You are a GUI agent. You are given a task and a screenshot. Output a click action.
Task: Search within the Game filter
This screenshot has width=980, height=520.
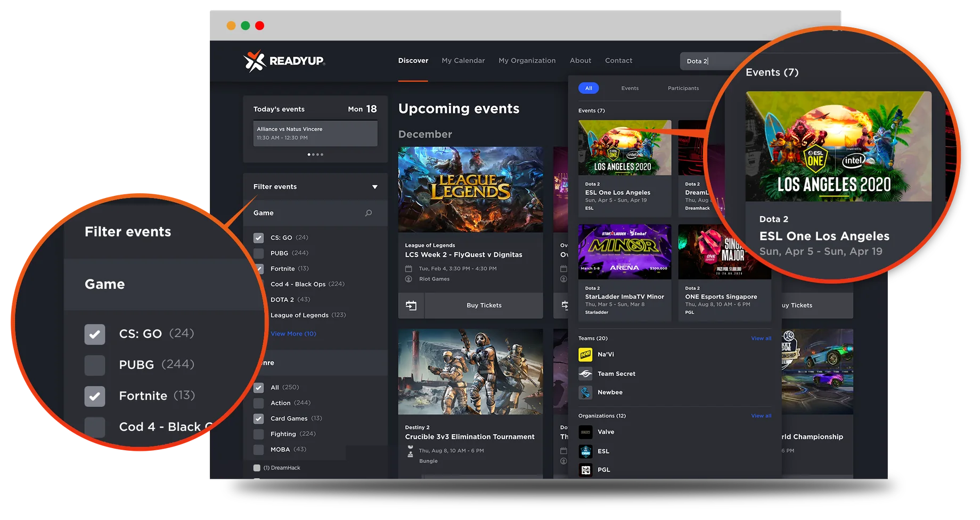(369, 213)
